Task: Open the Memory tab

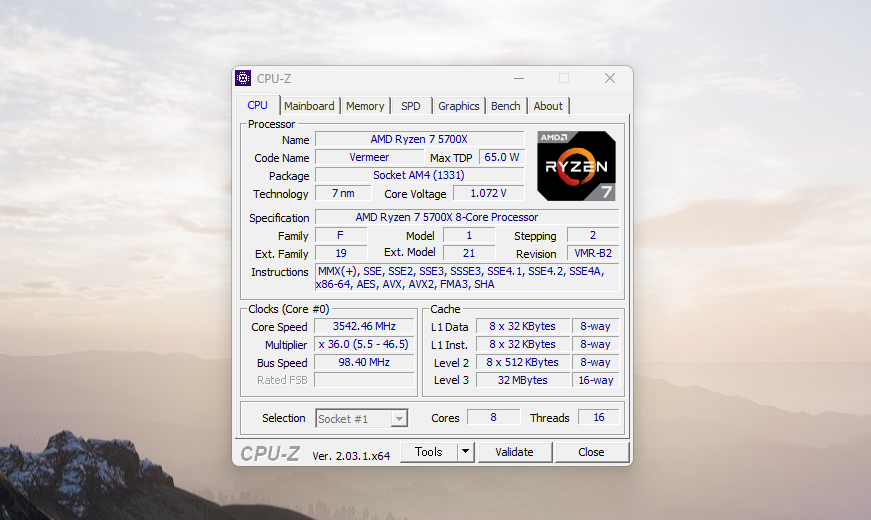Action: pos(365,106)
